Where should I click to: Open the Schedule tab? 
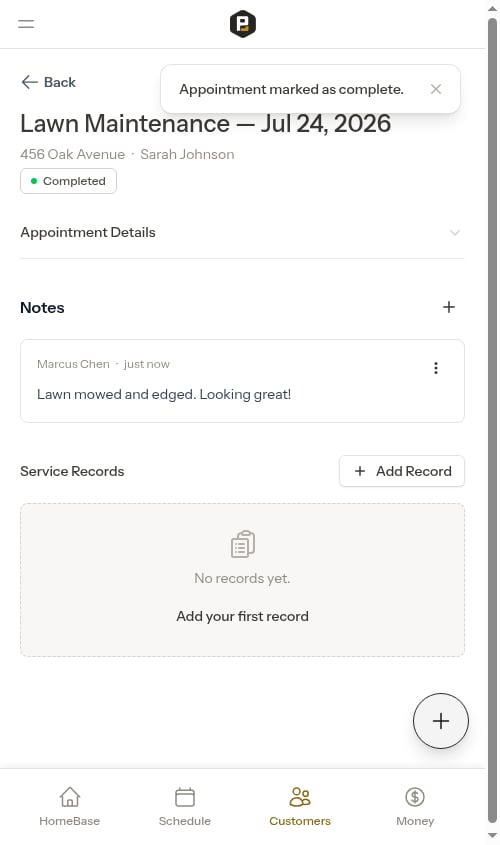[x=185, y=807]
